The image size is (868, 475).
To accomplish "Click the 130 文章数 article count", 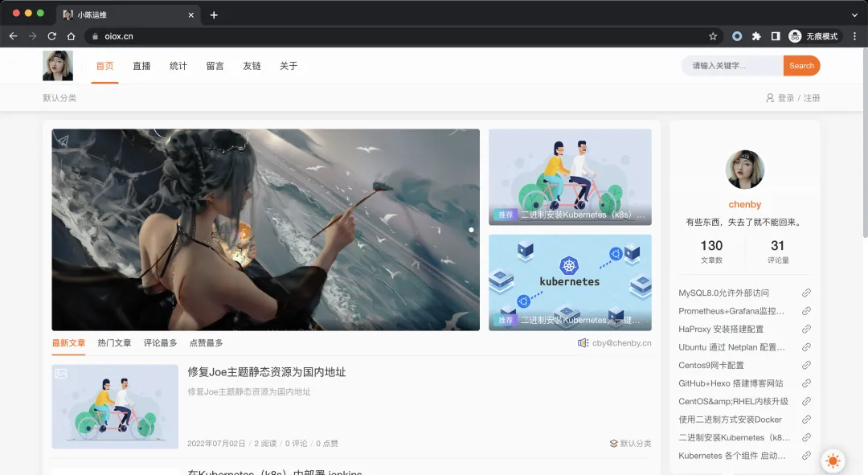I will click(711, 251).
